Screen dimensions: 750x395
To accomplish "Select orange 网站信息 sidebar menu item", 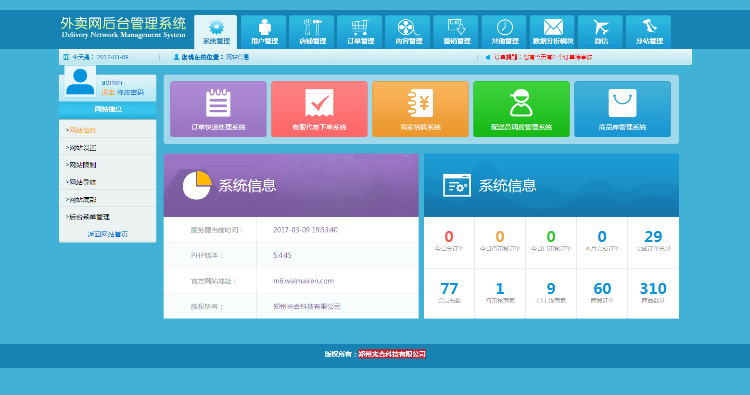I will click(82, 130).
